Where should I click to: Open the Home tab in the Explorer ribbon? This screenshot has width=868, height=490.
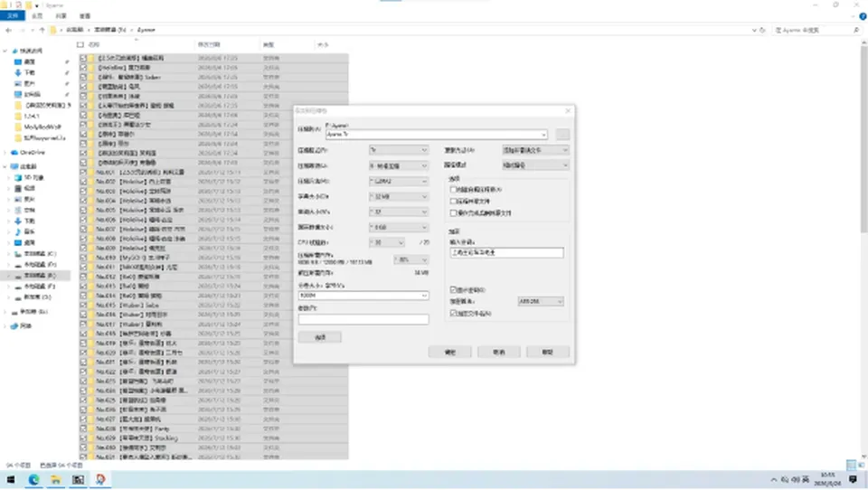tap(37, 16)
